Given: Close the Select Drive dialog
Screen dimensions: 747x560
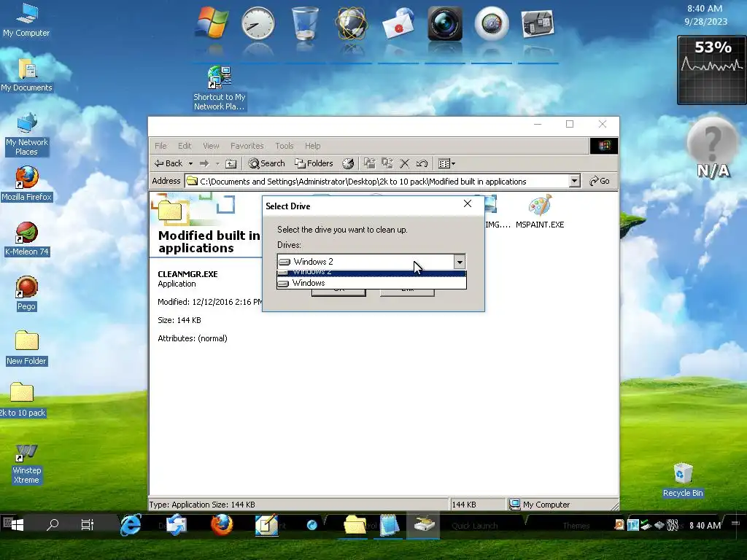Looking at the screenshot, I should point(468,204).
